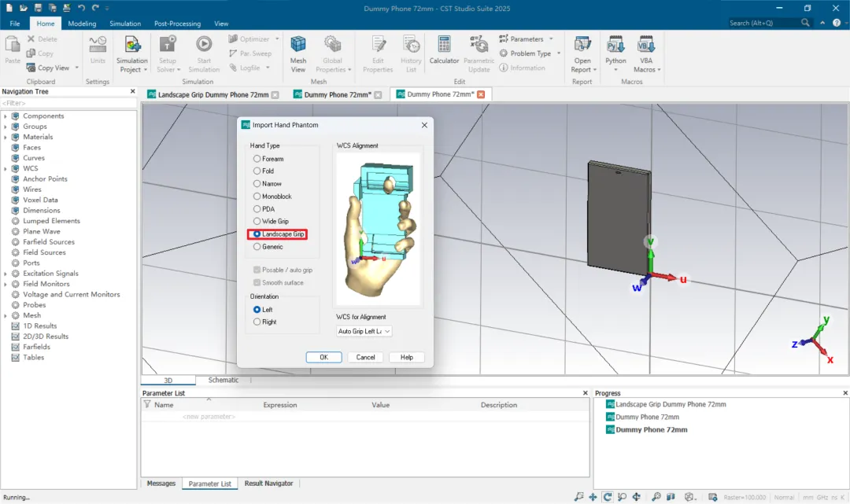Click the search magnifier icon
Image resolution: width=850 pixels, height=504 pixels.
tap(806, 23)
